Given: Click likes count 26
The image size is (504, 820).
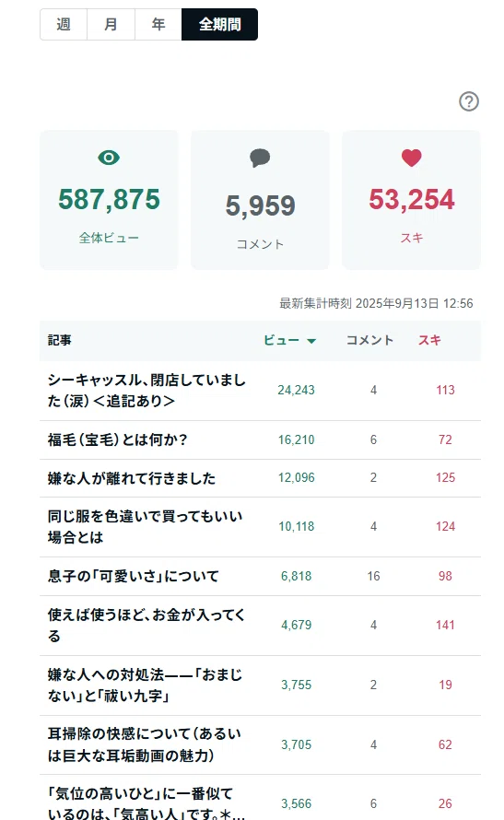Looking at the screenshot, I should (445, 803).
